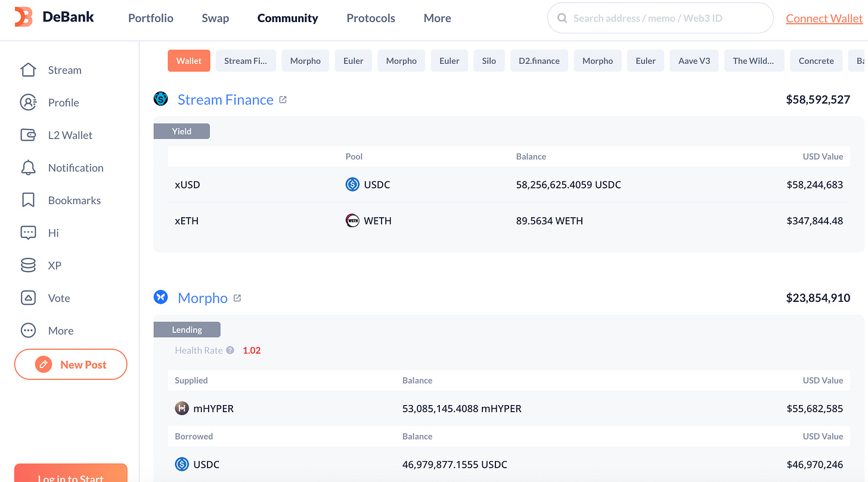Click the Morpho butterfly protocol logo

click(161, 297)
